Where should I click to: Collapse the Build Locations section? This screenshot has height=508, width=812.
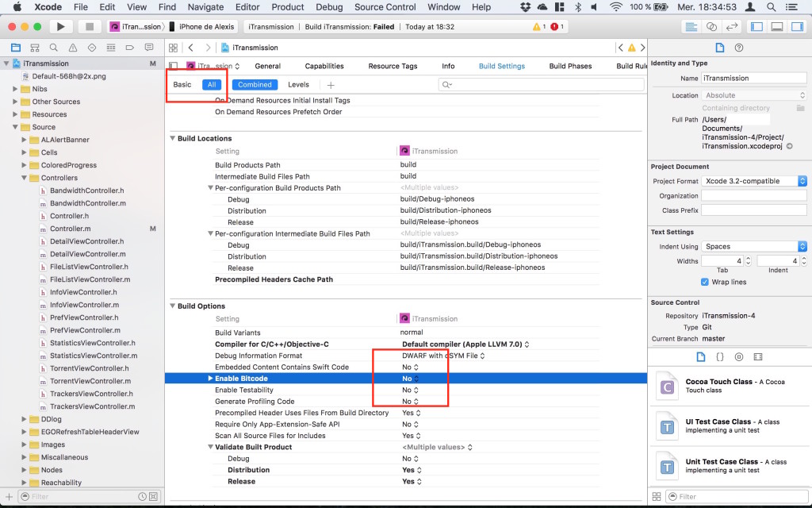click(172, 138)
